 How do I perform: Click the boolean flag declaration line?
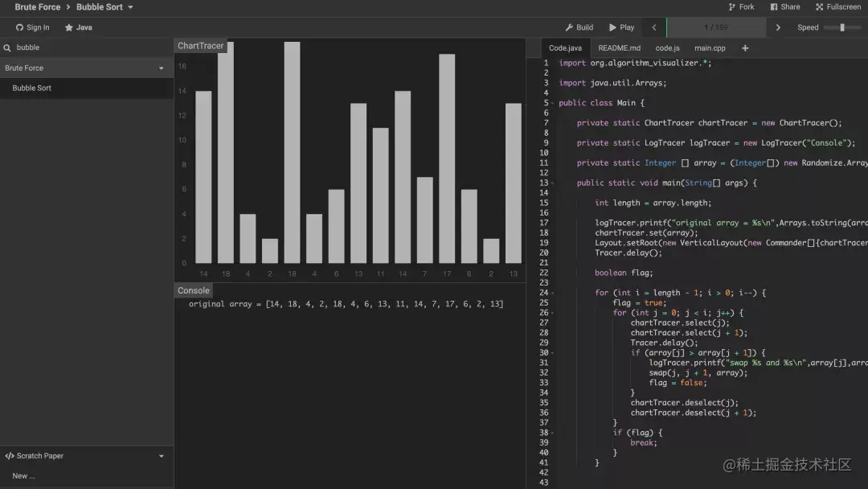624,273
